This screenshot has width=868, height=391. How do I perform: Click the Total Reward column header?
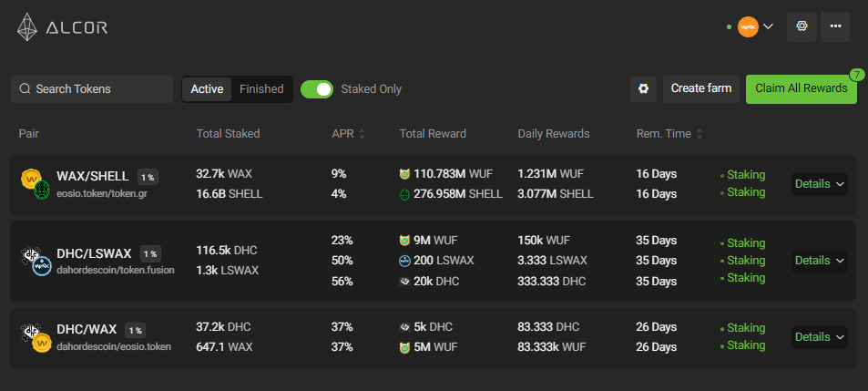[433, 134]
